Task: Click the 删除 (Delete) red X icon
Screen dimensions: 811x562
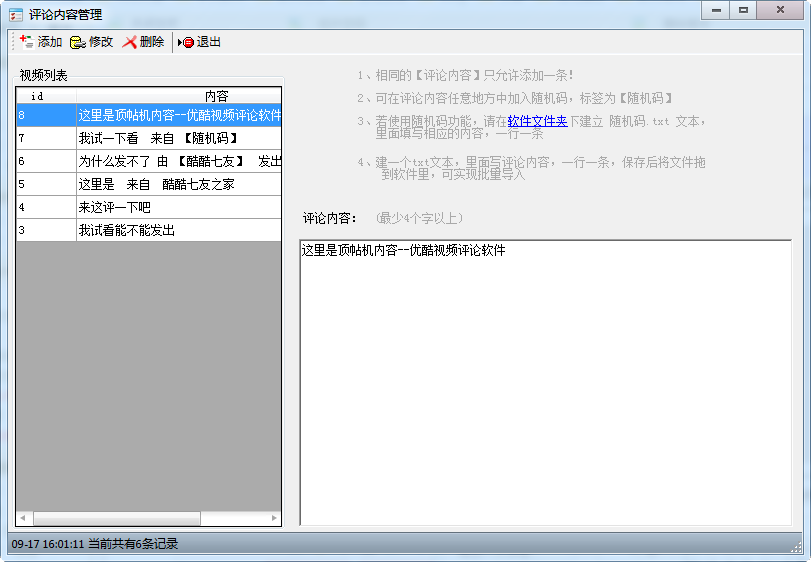Action: pyautogui.click(x=130, y=42)
